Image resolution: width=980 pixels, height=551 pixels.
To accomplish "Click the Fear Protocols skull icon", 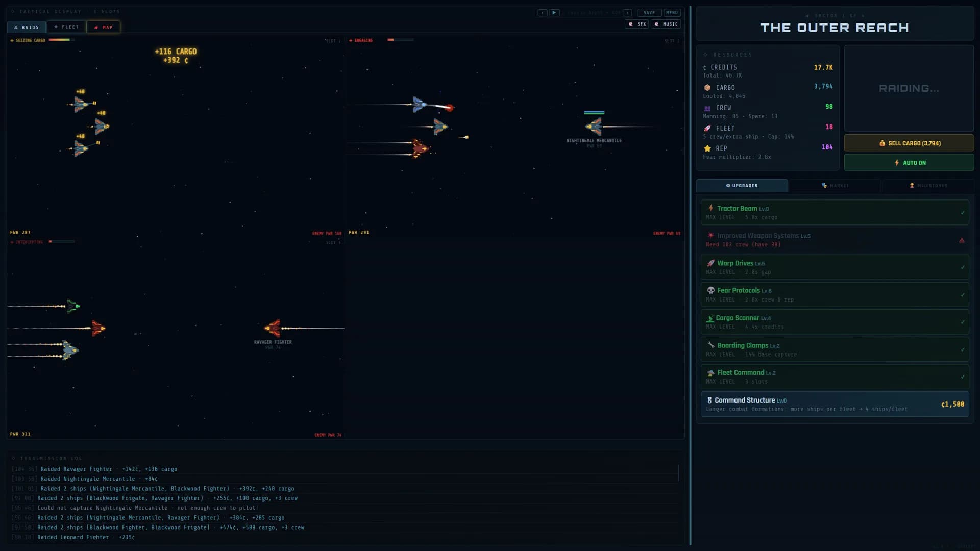I will (x=710, y=290).
